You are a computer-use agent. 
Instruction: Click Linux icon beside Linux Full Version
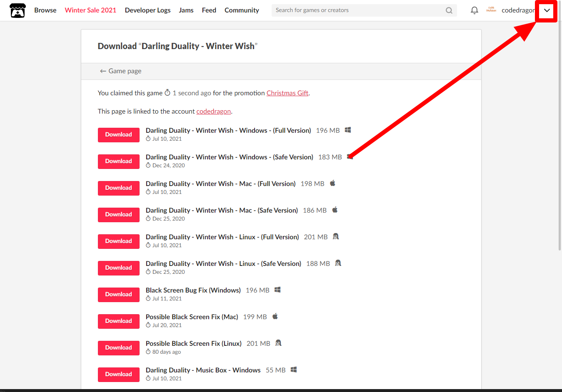coord(336,236)
